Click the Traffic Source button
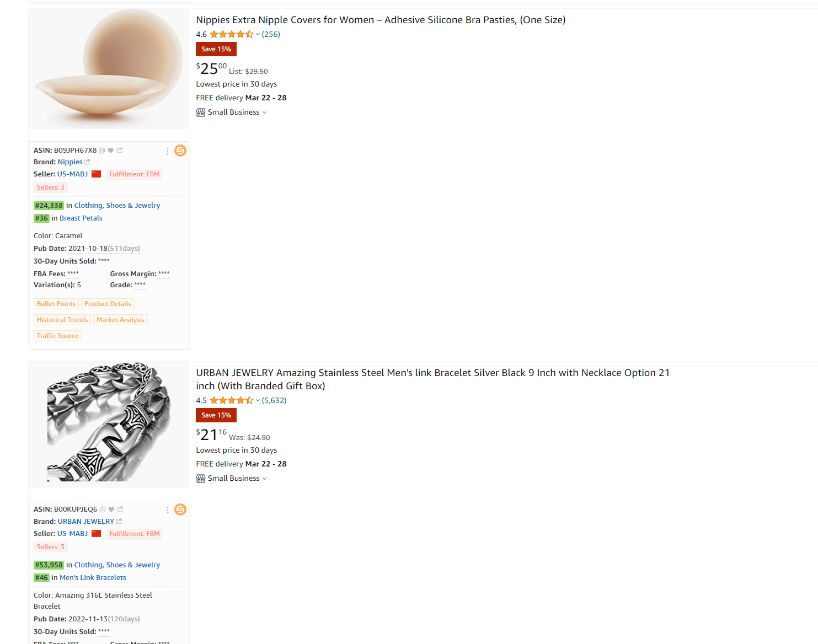The height and width of the screenshot is (644, 818). [57, 336]
